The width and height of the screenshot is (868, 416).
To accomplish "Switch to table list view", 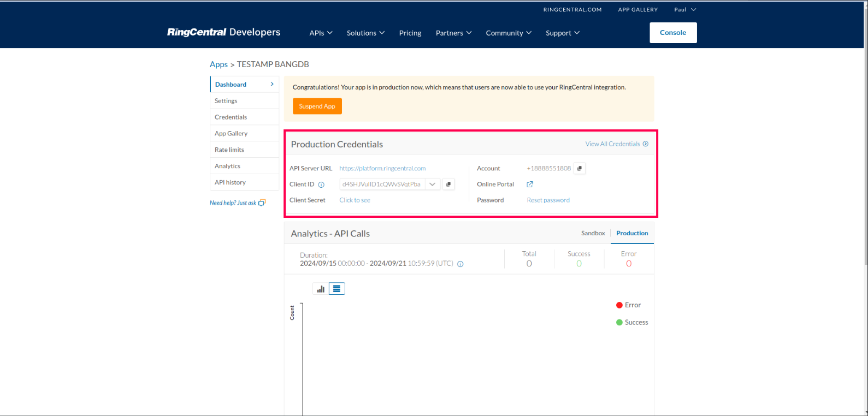I will [337, 289].
